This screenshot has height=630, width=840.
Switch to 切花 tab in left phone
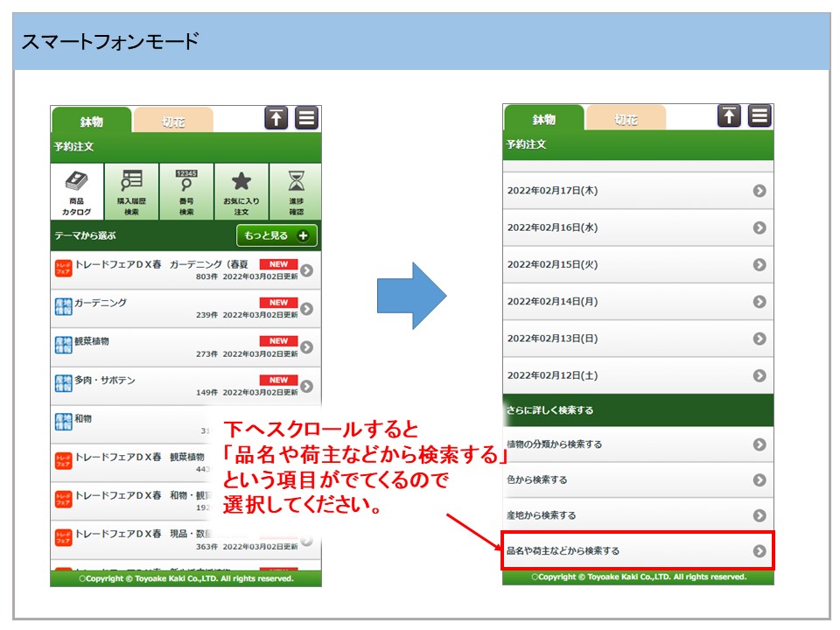(x=173, y=122)
